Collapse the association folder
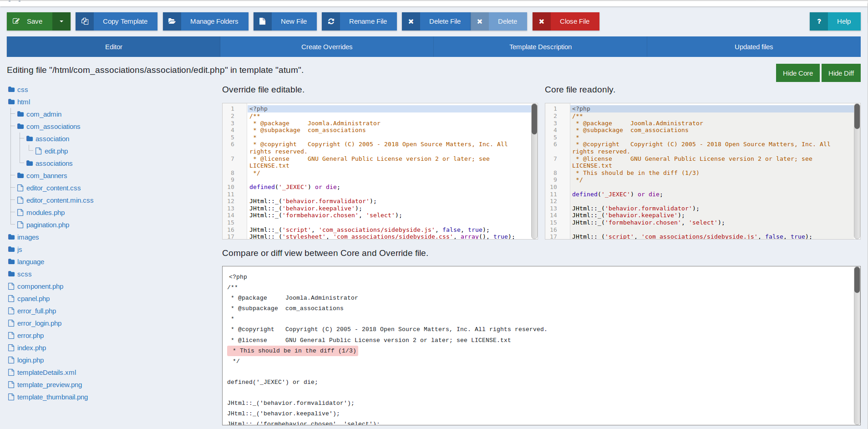The width and height of the screenshot is (868, 429). coord(48,139)
